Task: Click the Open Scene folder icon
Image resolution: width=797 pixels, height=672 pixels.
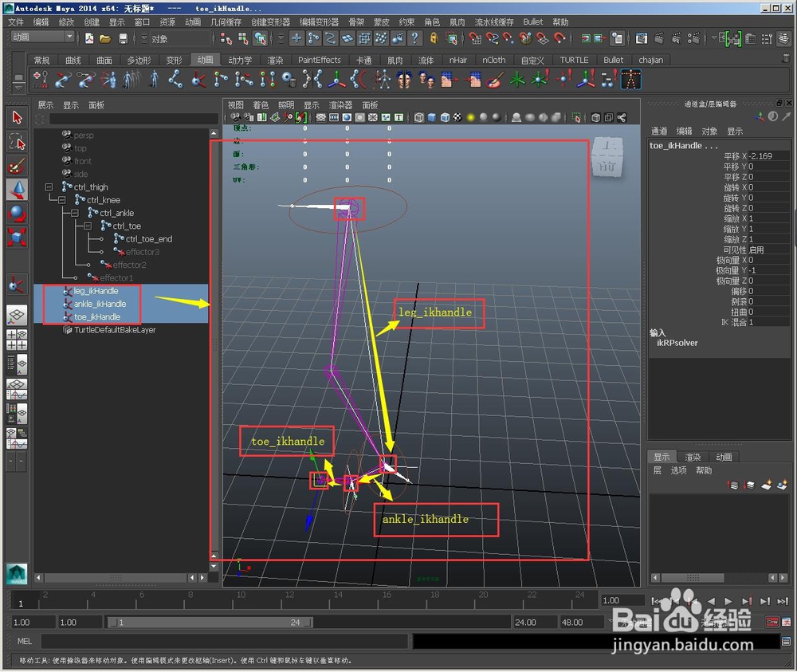Action: [106, 38]
